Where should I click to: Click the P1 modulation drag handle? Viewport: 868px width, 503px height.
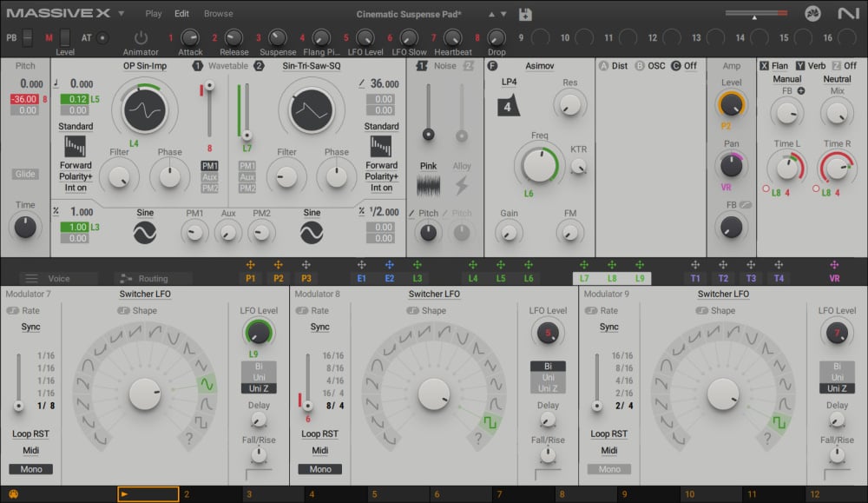[250, 265]
